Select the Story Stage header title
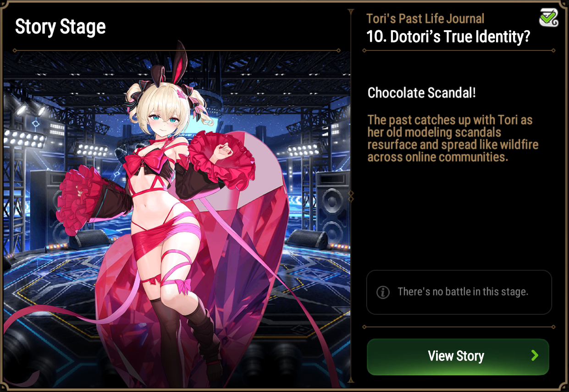569x392 pixels. coord(61,27)
